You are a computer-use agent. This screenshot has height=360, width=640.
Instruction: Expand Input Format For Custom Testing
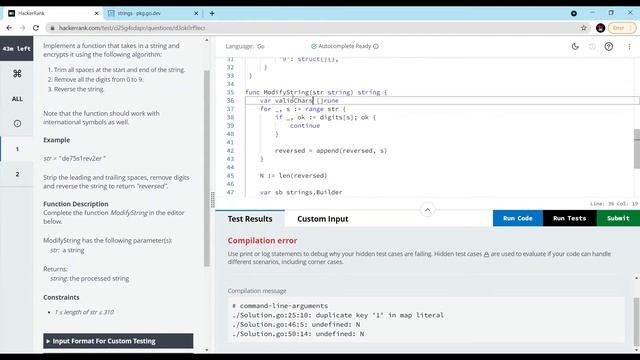click(118, 341)
